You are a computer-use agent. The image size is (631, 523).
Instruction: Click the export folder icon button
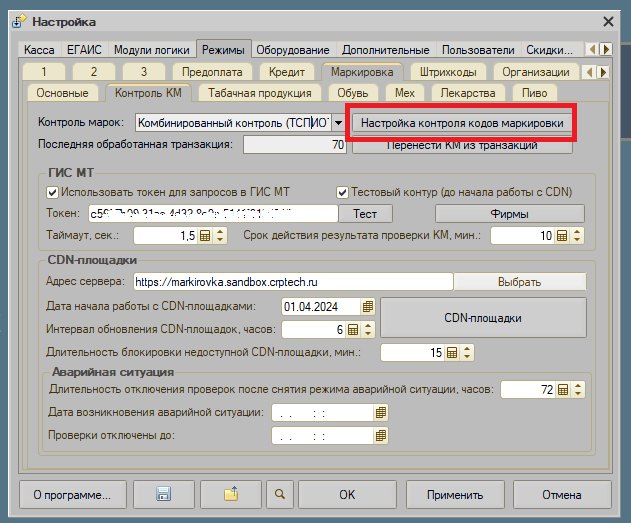(231, 494)
